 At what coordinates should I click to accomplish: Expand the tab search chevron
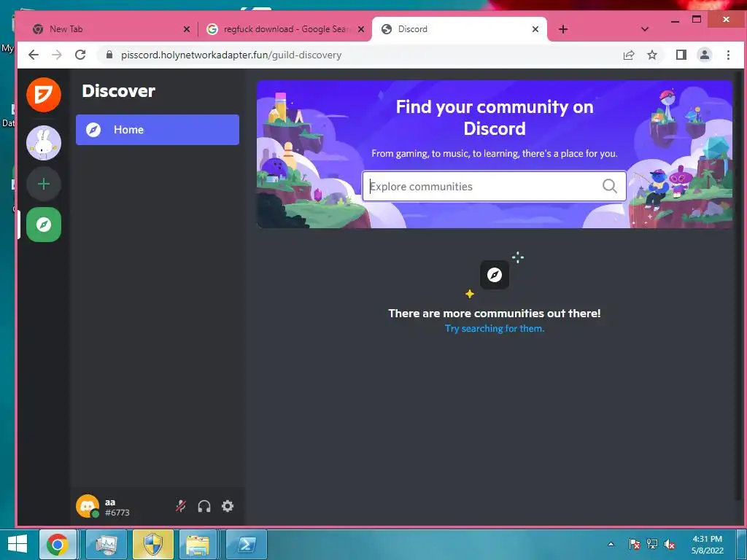[x=645, y=29]
